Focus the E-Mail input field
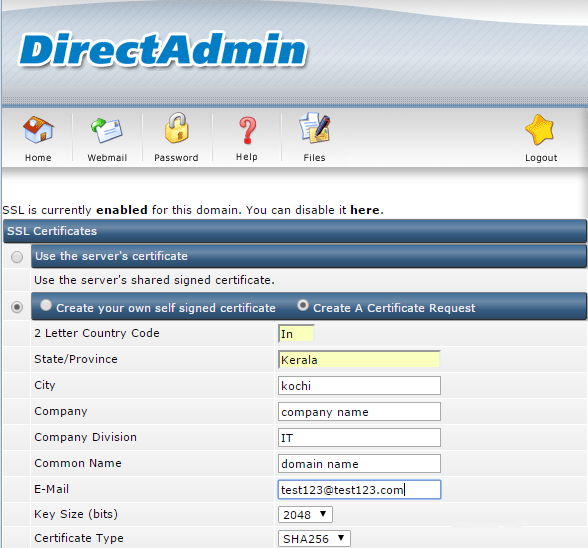Screen dimensions: 588x548 [359, 490]
